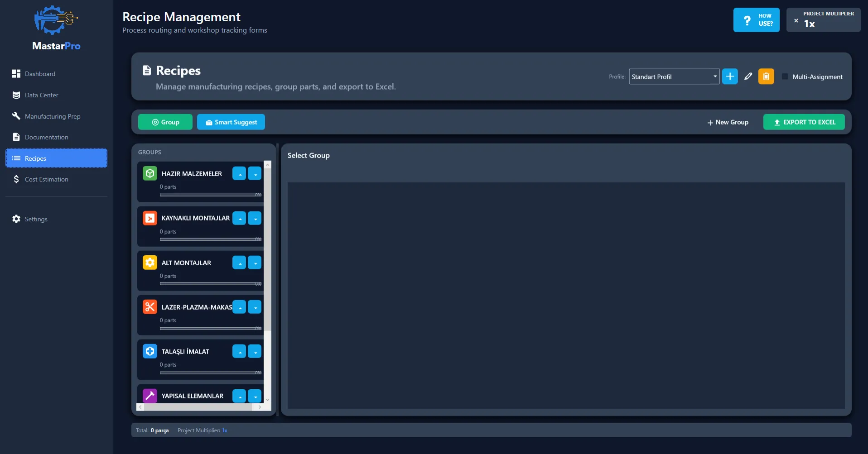Open Cost Estimation in the sidebar
Viewport: 868px width, 454px height.
click(46, 179)
